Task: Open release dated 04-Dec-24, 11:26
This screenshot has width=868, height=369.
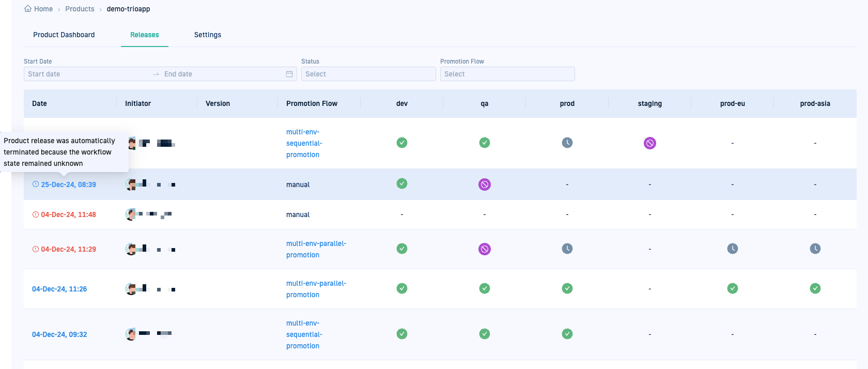Action: [x=59, y=289]
